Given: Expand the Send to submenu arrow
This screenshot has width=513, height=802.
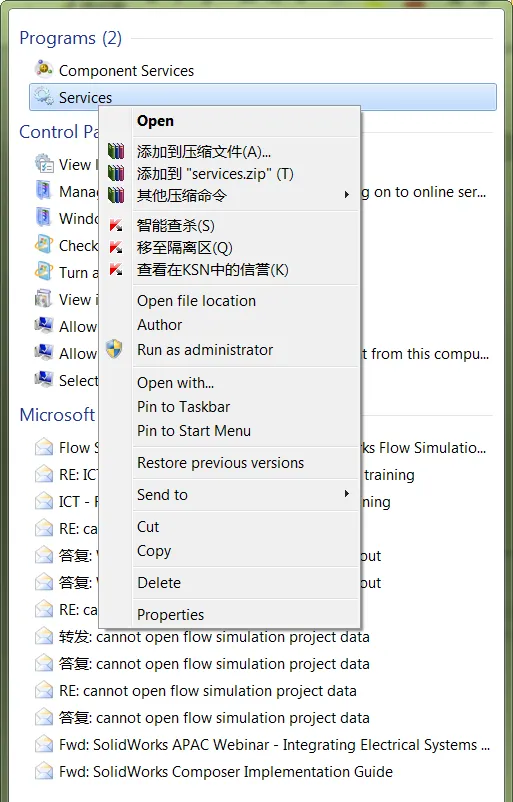Looking at the screenshot, I should 346,494.
